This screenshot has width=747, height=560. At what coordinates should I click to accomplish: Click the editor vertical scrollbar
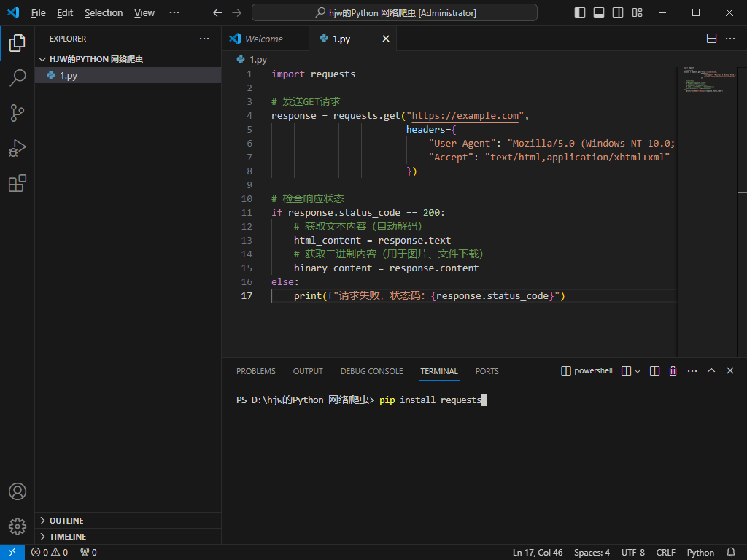tap(742, 212)
